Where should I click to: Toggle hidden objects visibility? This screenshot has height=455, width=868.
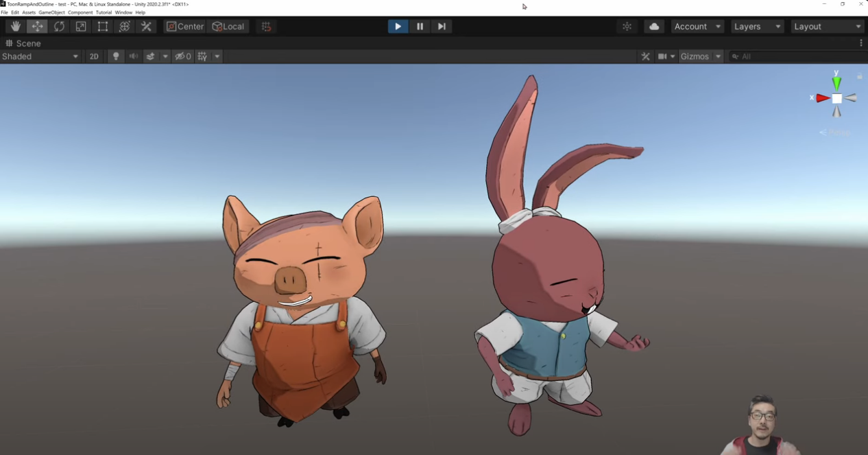pos(182,56)
